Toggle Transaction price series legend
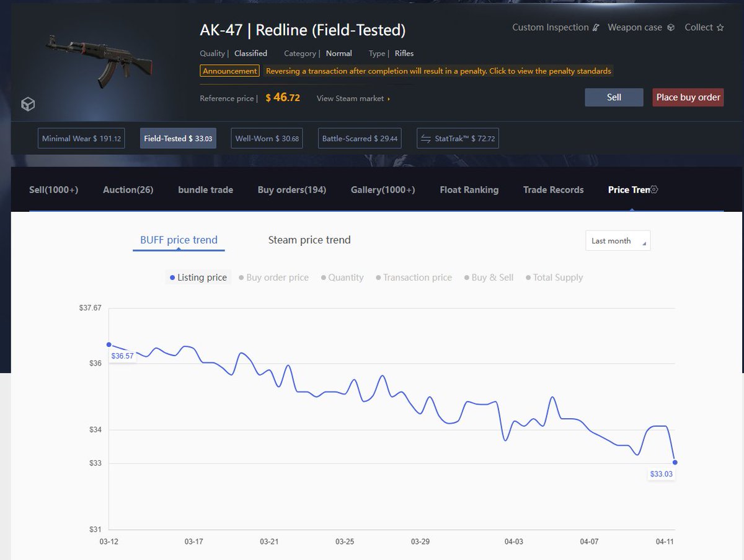 pyautogui.click(x=414, y=278)
